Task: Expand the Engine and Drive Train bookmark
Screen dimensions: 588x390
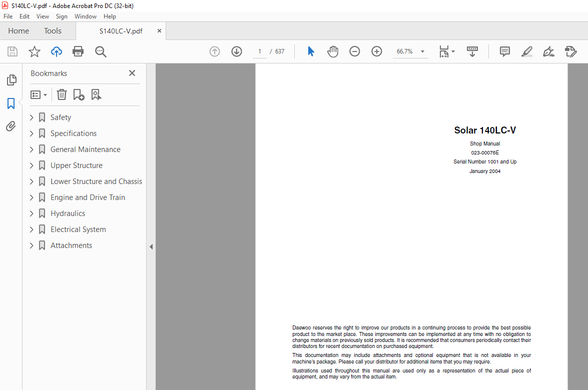Action: 32,197
